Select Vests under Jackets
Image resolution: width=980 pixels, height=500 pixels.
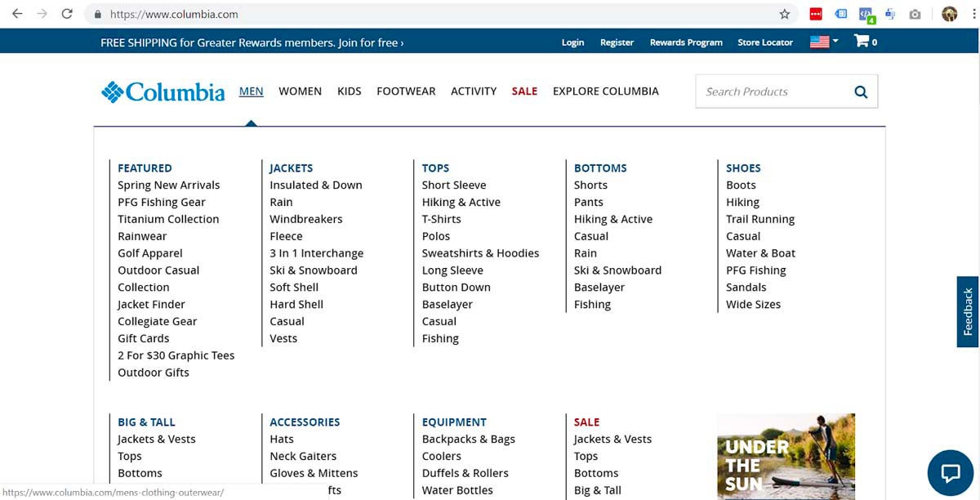[x=283, y=338]
